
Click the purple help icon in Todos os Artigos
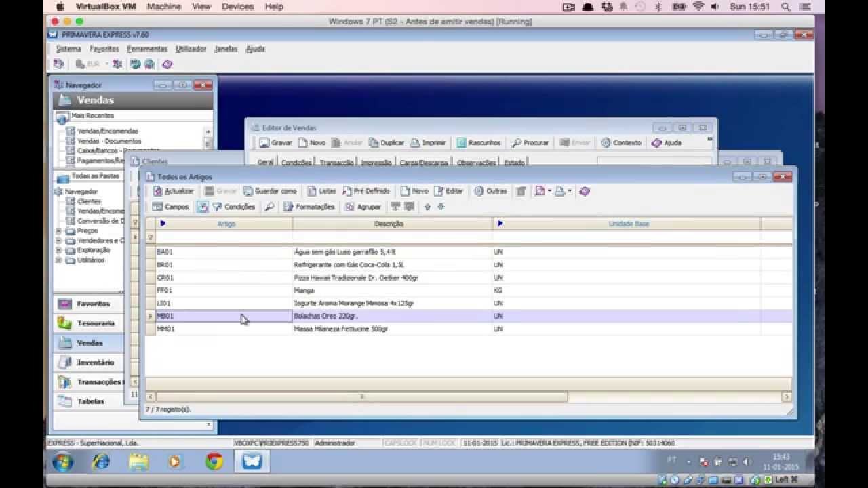(x=585, y=191)
